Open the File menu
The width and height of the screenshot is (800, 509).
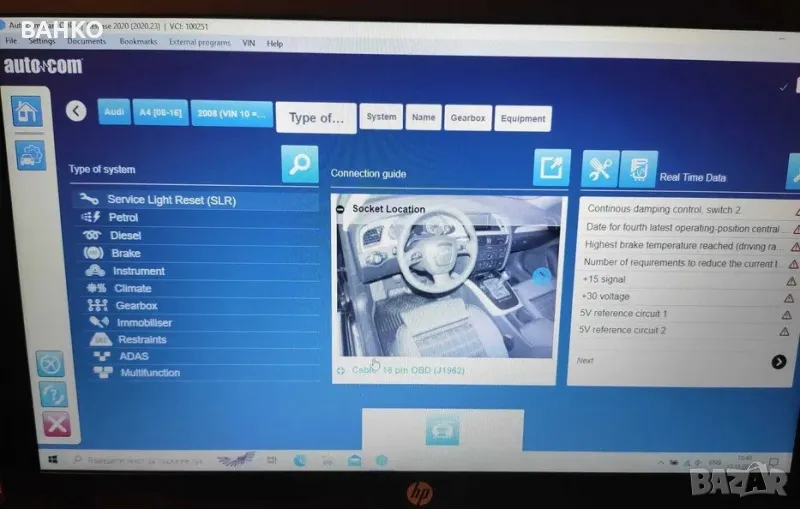coord(11,40)
